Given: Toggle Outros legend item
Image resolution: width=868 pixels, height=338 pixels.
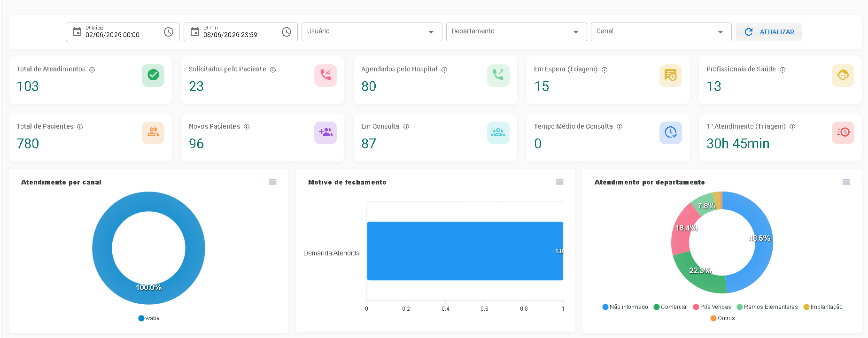Looking at the screenshot, I should [x=722, y=318].
